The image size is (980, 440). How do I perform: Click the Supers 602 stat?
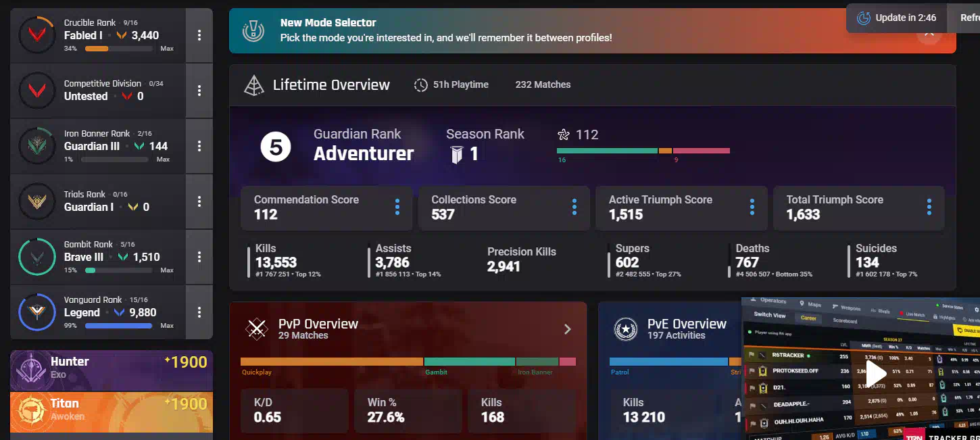tap(645, 260)
